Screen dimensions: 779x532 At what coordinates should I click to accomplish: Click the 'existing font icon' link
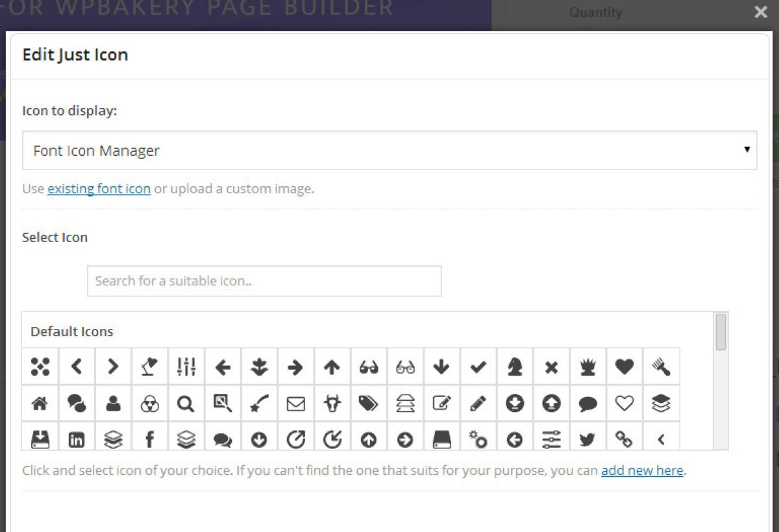99,189
